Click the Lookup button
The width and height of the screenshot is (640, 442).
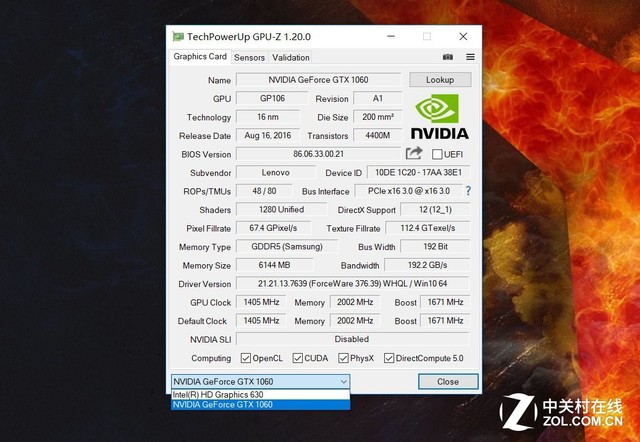(440, 80)
